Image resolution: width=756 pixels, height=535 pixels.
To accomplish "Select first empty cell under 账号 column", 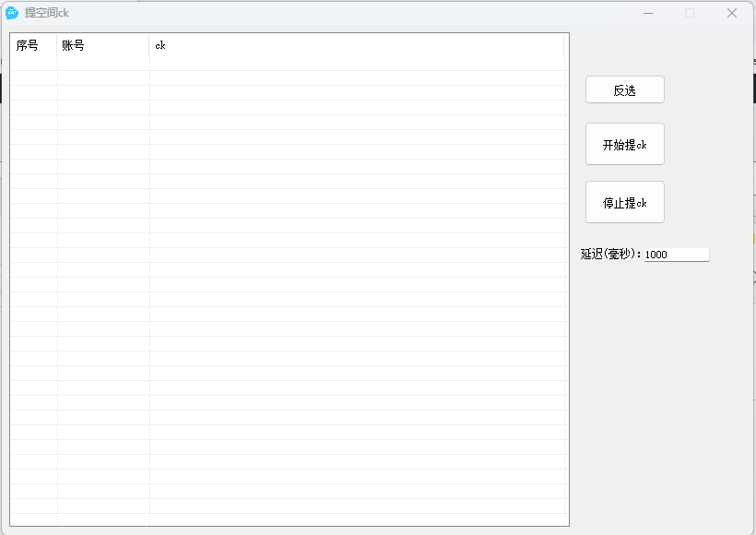I will 102,64.
